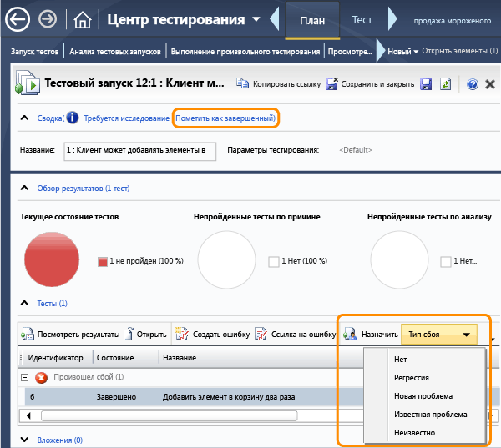Click Копировать ссылку label
501x448 pixels.
(286, 84)
